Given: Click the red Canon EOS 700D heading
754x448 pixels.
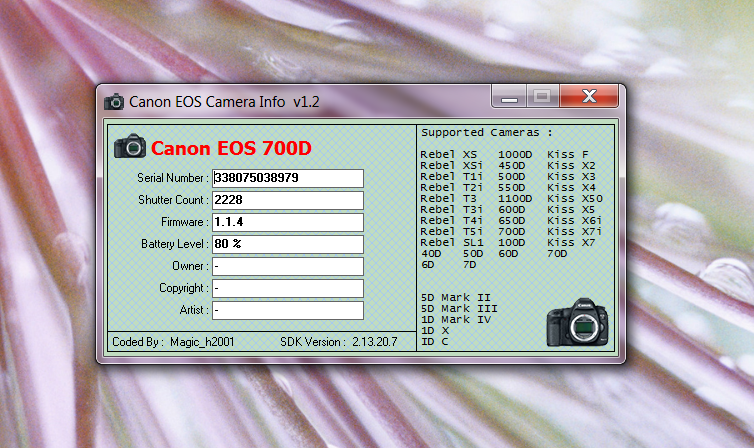Looking at the screenshot, I should 231,148.
